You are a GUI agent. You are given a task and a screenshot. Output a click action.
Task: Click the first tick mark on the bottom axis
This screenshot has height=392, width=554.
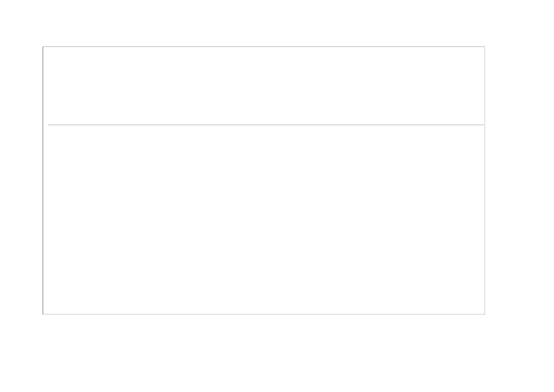48,314
